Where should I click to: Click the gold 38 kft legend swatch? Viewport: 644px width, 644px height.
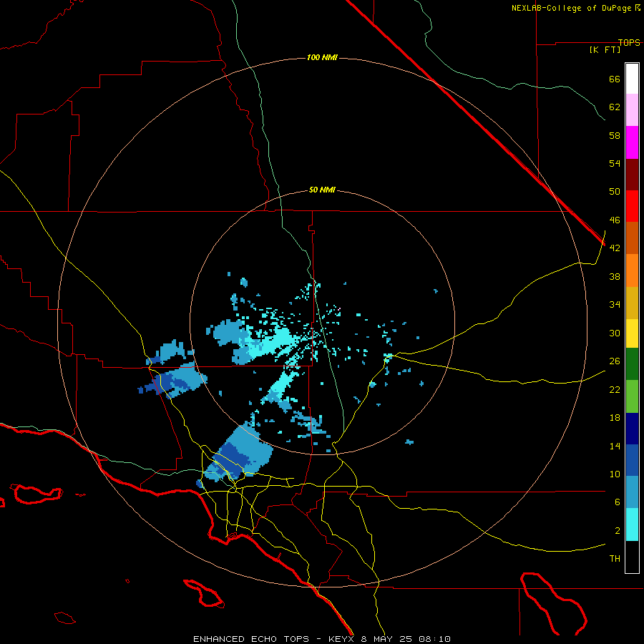click(x=632, y=303)
